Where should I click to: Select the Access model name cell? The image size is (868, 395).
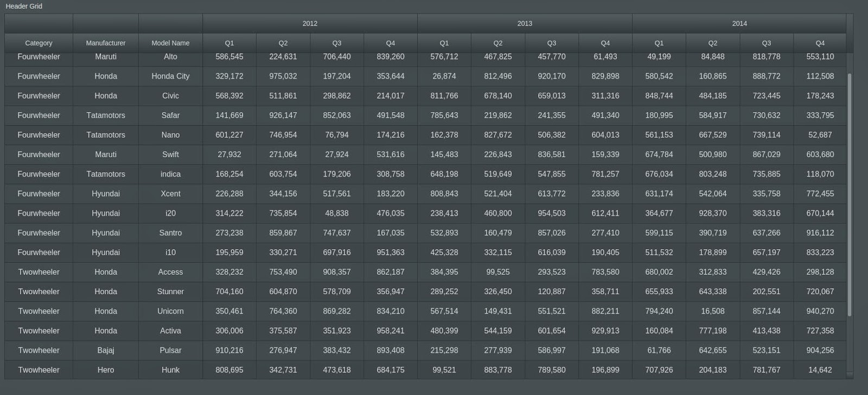pyautogui.click(x=170, y=272)
